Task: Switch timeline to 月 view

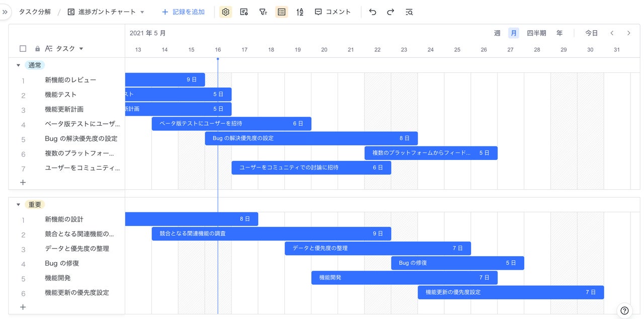Action: click(x=514, y=33)
